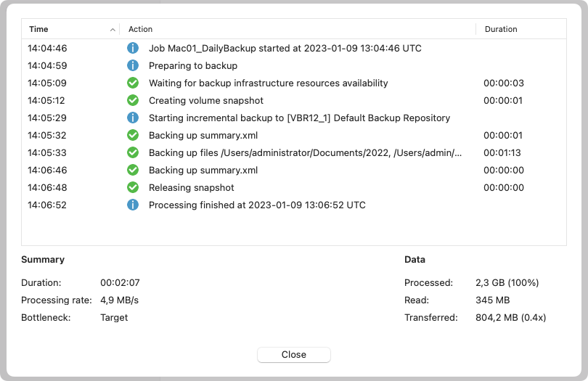588x381 pixels.
Task: Click the Processing rate value 4,9 MB/s
Action: (119, 300)
